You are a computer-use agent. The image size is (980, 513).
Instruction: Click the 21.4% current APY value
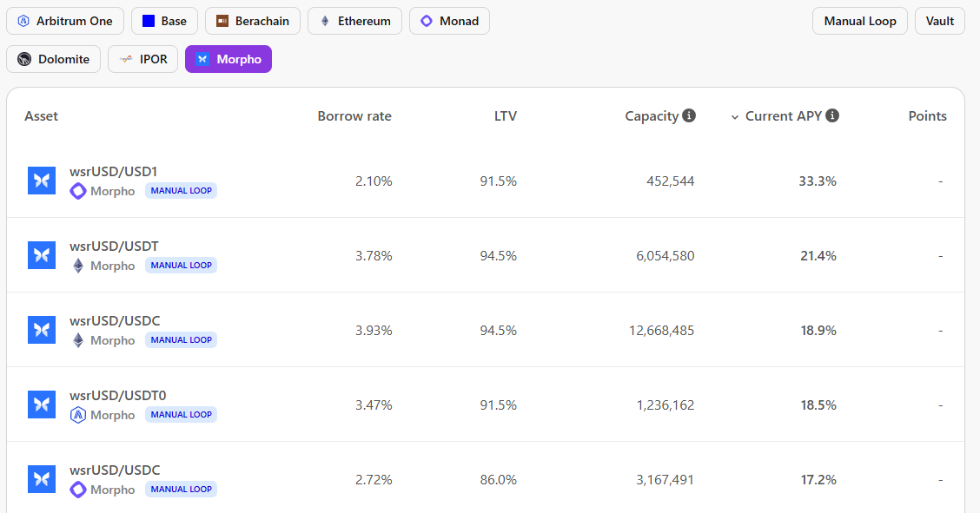pyautogui.click(x=818, y=256)
